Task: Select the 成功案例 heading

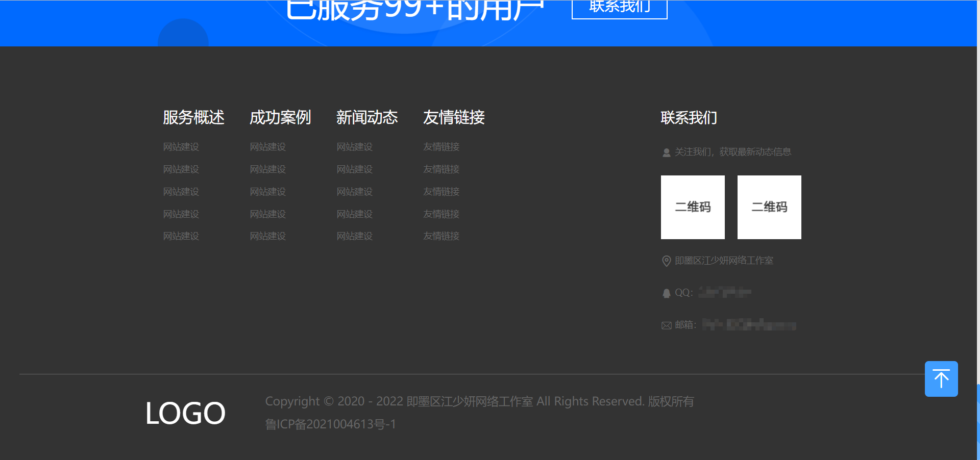Action: 280,118
